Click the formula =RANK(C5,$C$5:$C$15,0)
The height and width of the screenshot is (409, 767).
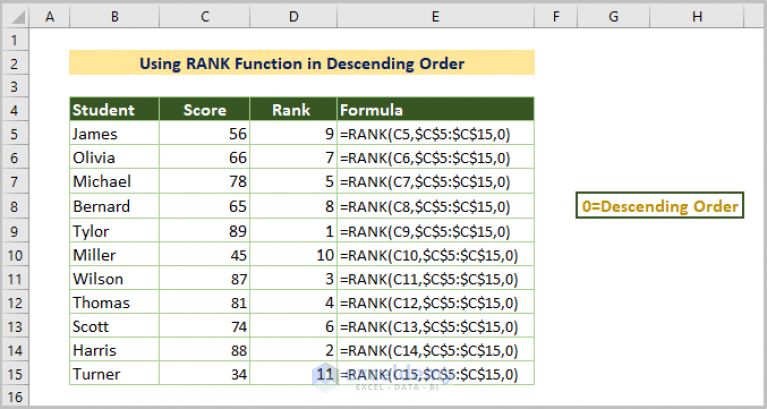click(435, 133)
